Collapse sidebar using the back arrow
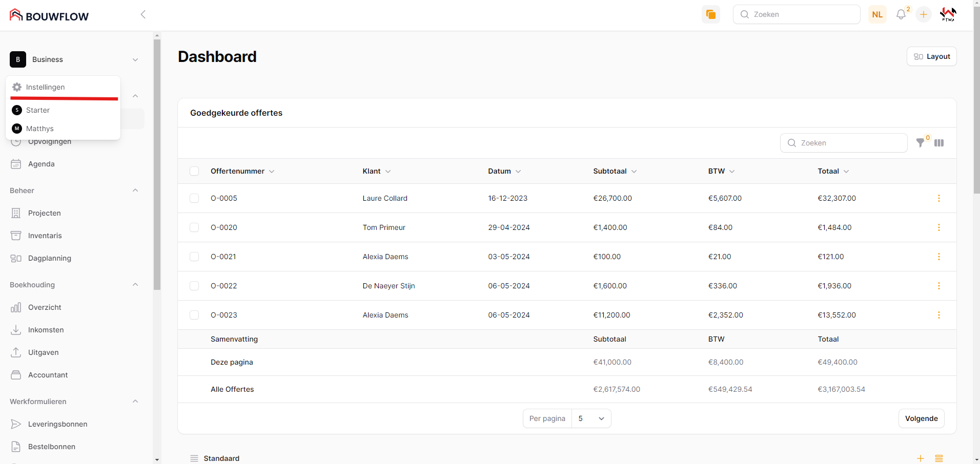The width and height of the screenshot is (980, 464). click(143, 14)
